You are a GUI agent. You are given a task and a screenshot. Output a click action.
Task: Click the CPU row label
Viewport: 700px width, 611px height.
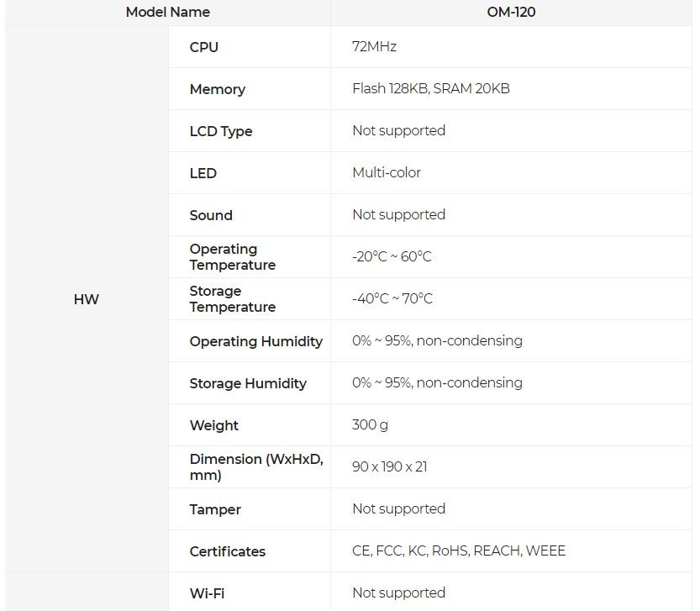point(204,47)
